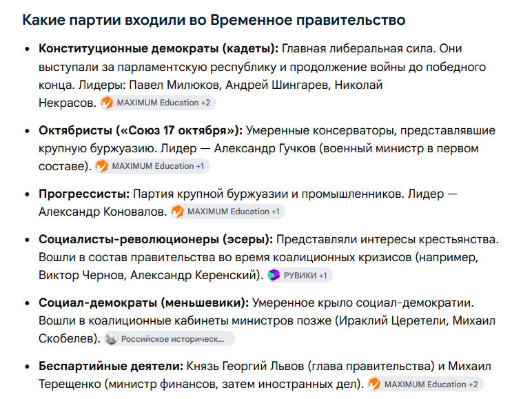Open the Российское историческ... source chip

[170, 338]
